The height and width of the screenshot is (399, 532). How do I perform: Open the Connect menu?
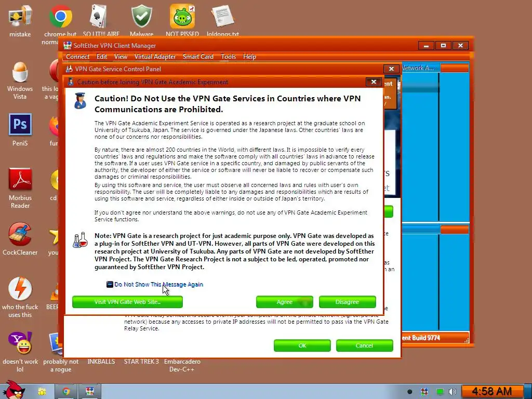78,57
